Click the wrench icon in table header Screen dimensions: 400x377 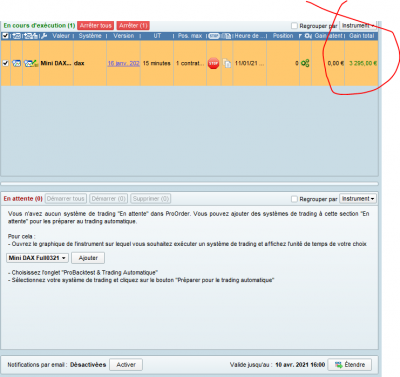[x=44, y=36]
